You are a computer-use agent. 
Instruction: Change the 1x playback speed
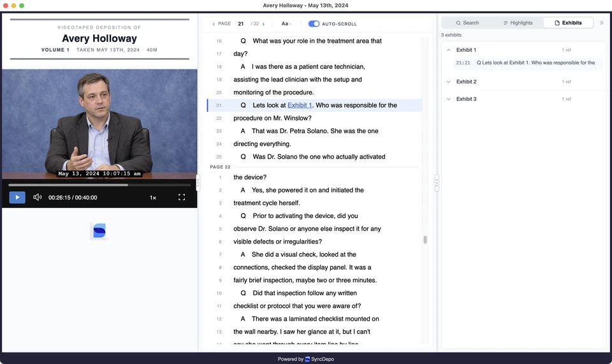pos(153,198)
